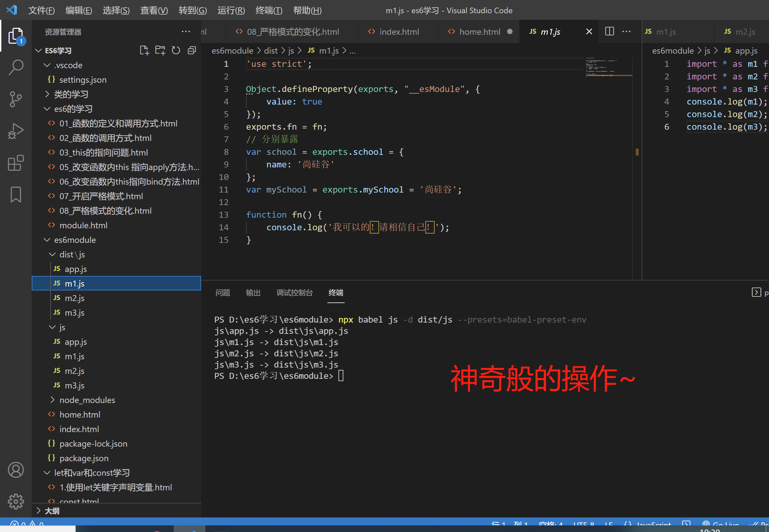769x532 pixels.
Task: Switch to the home.html editor tab
Action: point(479,32)
